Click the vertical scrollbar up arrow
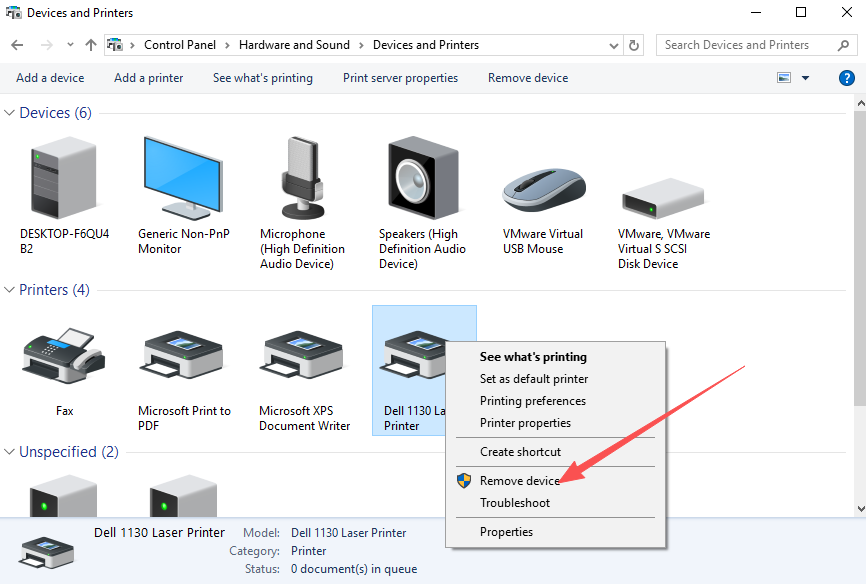The width and height of the screenshot is (866, 584). pyautogui.click(x=860, y=103)
